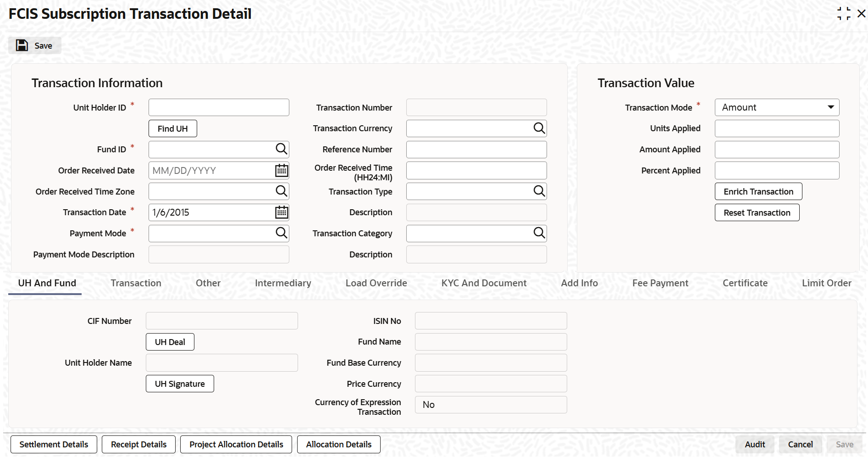Click the UH Deal button
The image size is (868, 457).
coord(170,342)
